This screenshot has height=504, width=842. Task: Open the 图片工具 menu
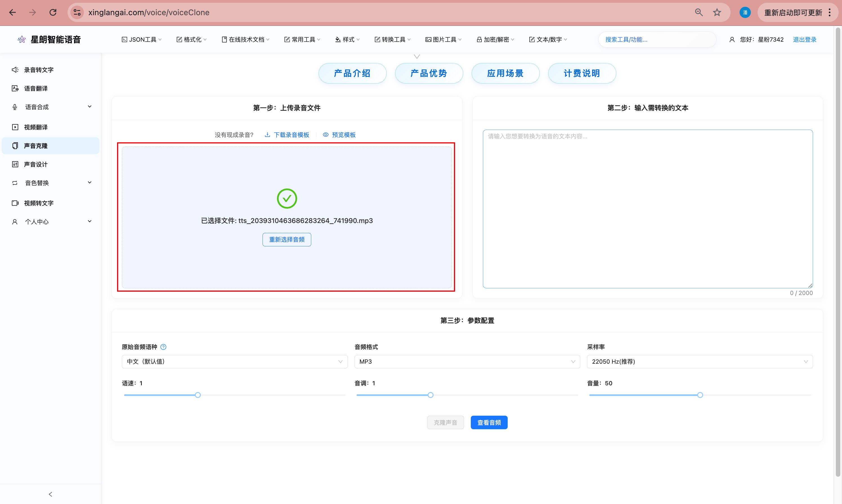tap(444, 40)
